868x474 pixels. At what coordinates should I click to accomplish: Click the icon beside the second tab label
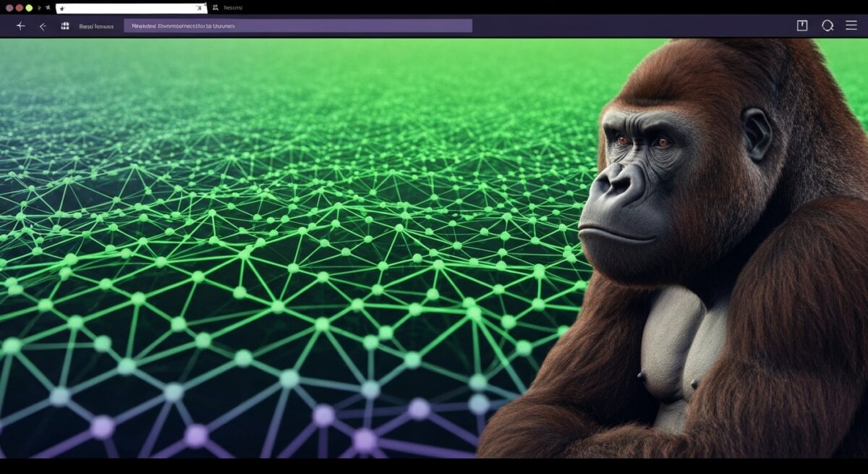point(215,7)
